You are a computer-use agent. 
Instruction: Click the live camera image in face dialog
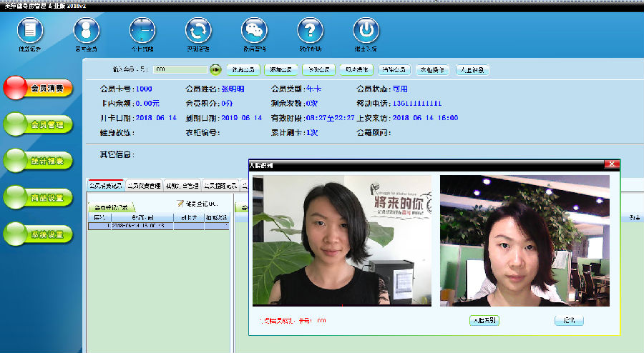pyautogui.click(x=525, y=241)
